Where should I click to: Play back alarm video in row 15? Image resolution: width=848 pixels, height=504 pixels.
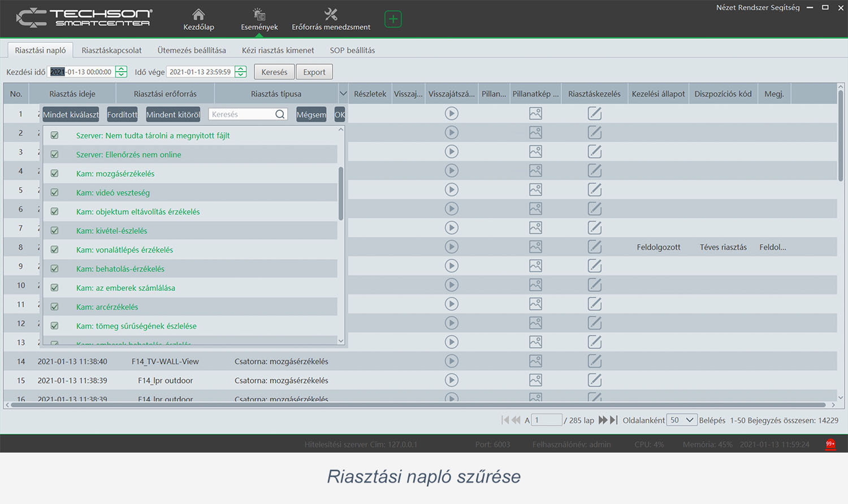(x=451, y=380)
